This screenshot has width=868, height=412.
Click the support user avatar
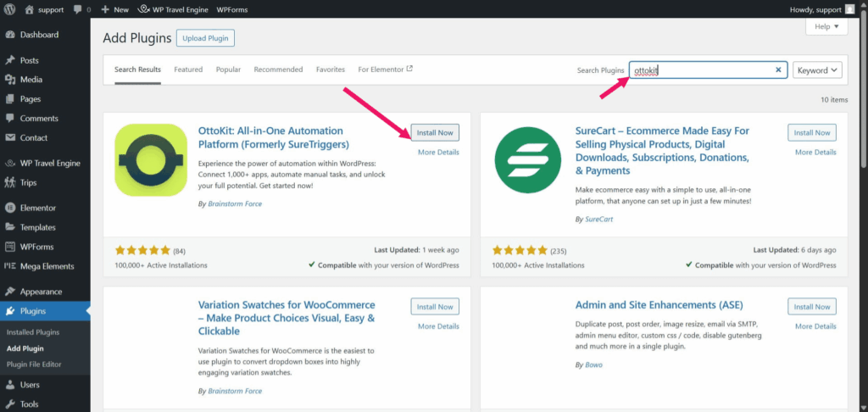click(849, 9)
